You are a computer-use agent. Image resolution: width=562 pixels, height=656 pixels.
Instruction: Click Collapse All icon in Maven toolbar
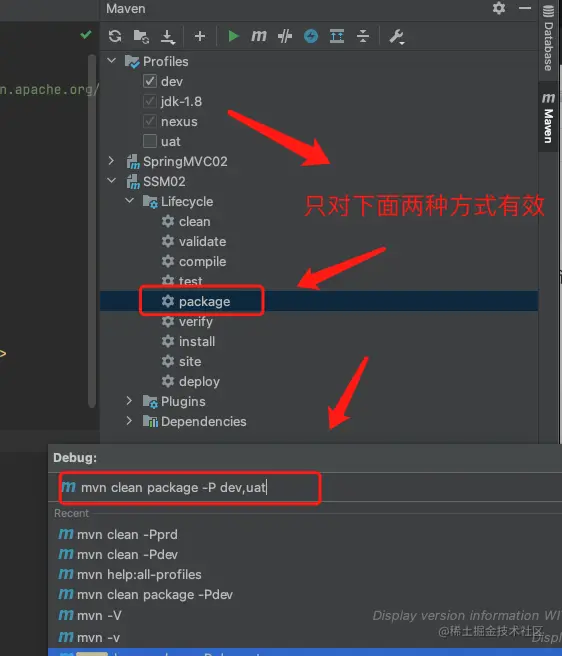click(363, 36)
